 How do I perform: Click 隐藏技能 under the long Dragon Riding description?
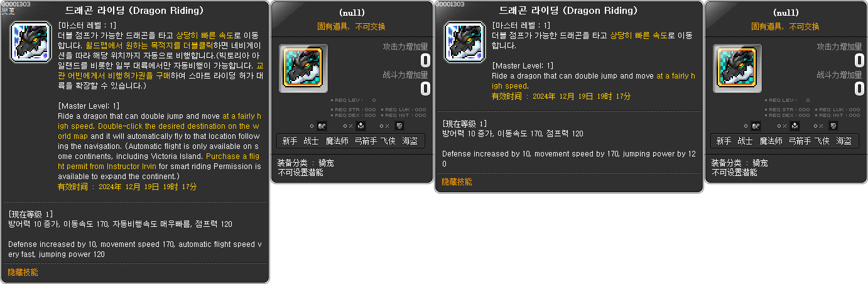(x=23, y=272)
